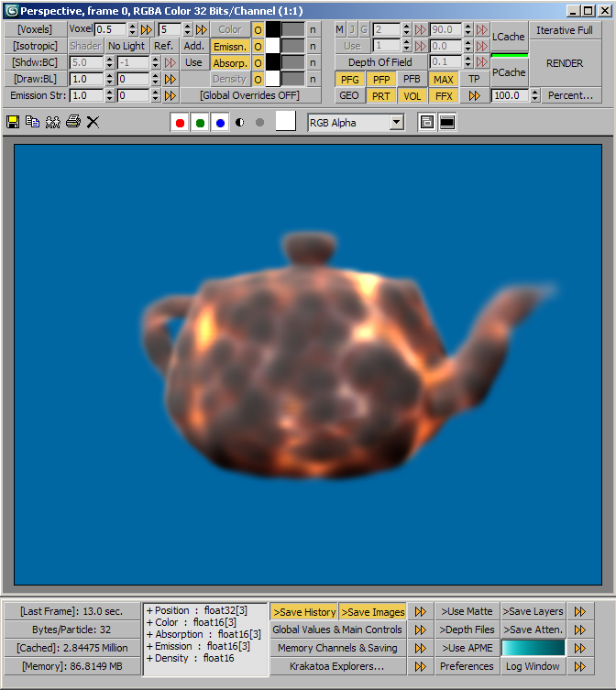Image resolution: width=616 pixels, height=690 pixels.
Task: Click the [Isotropic] phase button
Action: pyautogui.click(x=35, y=46)
